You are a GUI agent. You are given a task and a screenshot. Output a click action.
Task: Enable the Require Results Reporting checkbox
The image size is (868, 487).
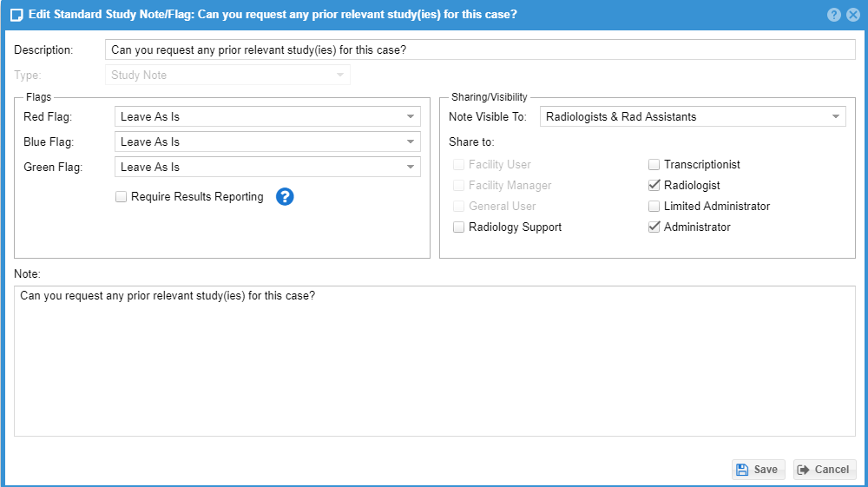tap(121, 196)
